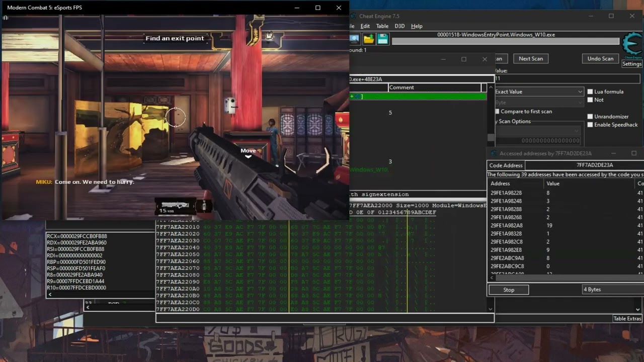Viewport: 644px width, 362px height.
Task: Select address row 29FE1A98248
Action: point(565,201)
